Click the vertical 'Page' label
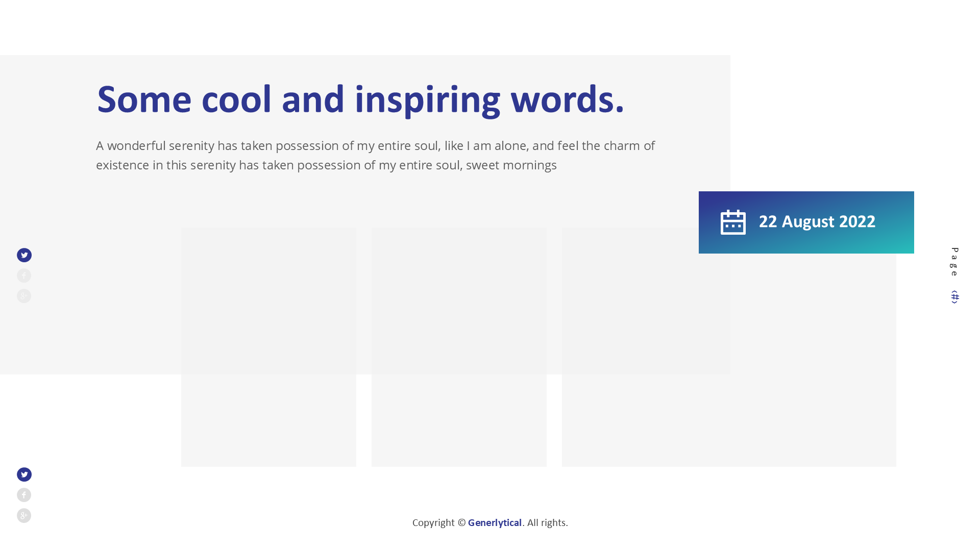This screenshot has height=551, width=980. tap(954, 262)
